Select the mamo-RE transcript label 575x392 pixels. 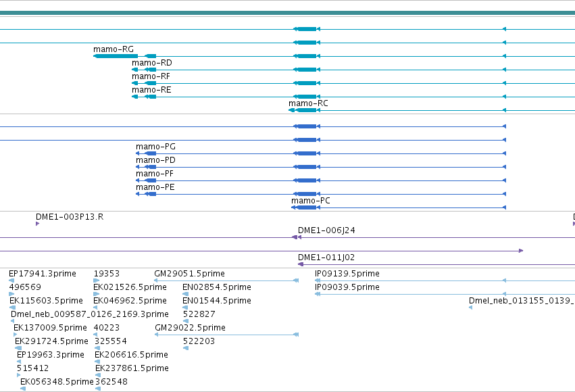151,90
